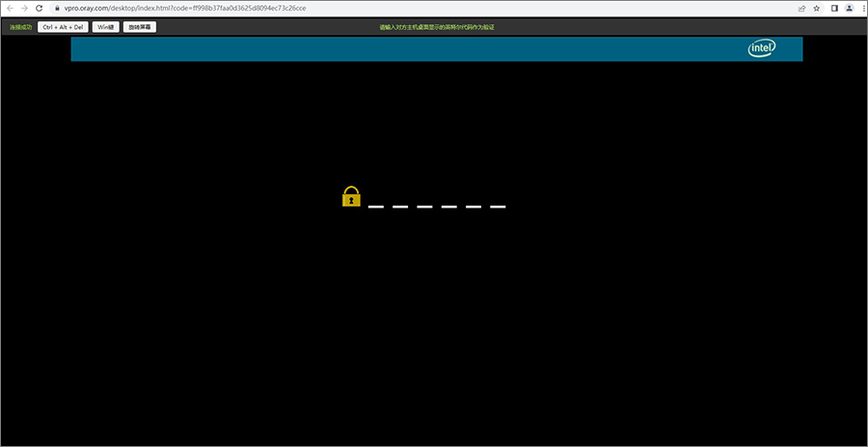This screenshot has height=447, width=868.
Task: Open the user profile avatar
Action: 849,9
